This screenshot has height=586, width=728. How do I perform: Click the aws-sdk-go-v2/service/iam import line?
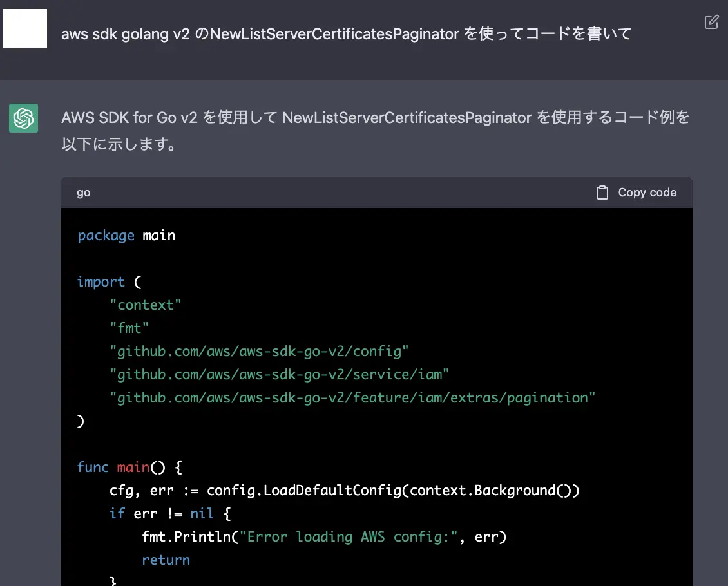[x=279, y=374]
